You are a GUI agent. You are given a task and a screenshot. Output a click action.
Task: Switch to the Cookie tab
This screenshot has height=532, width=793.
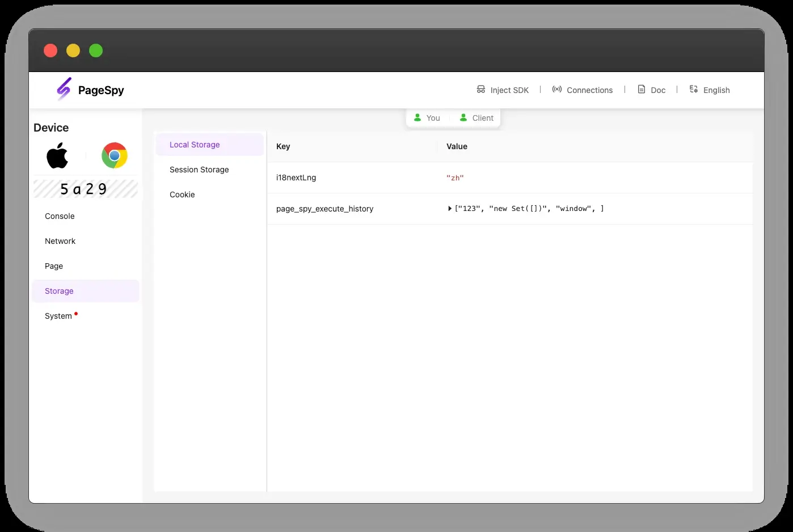(210, 195)
